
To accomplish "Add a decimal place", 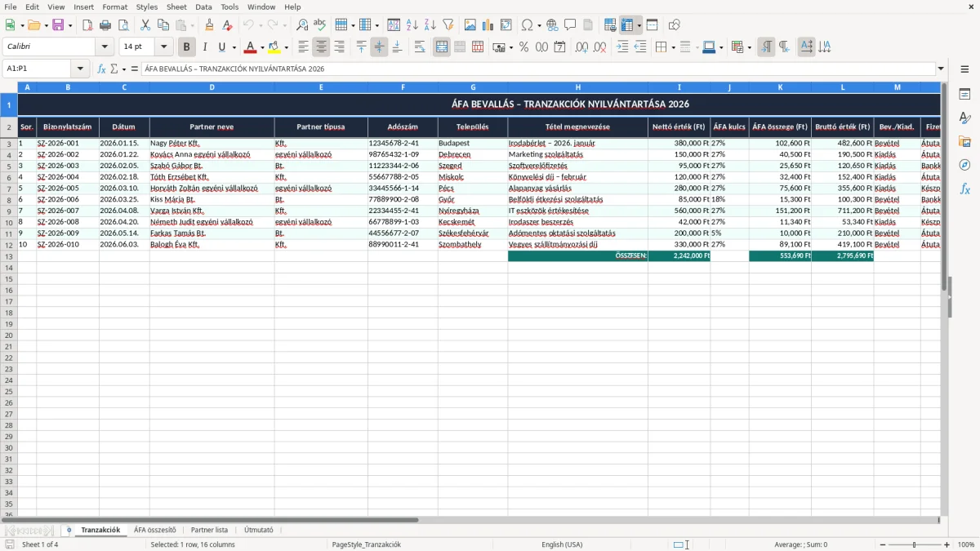I will (581, 47).
